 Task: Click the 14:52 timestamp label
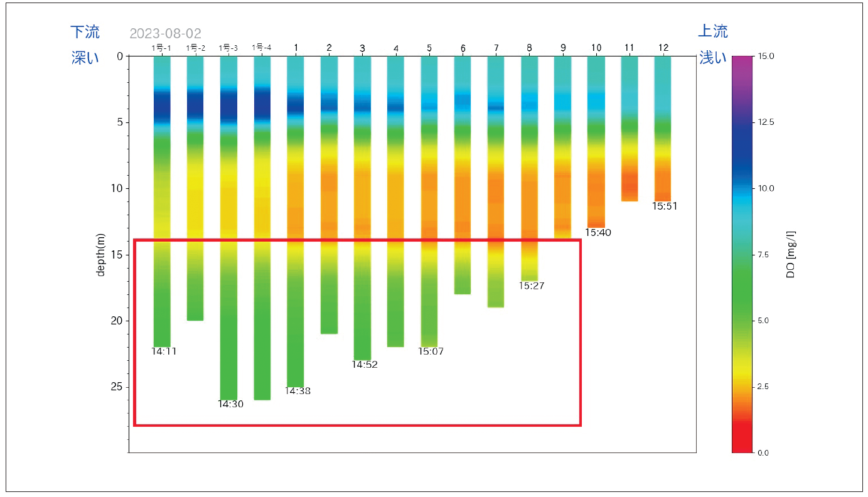click(365, 365)
